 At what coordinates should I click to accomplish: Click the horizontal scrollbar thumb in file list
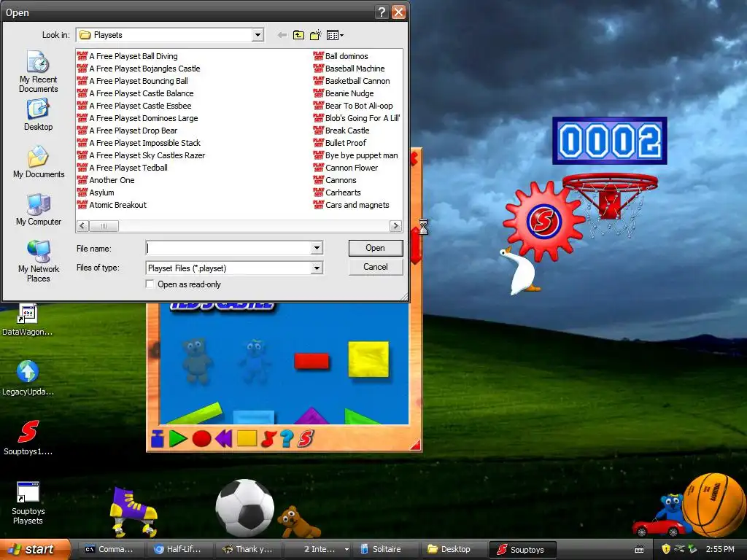[x=104, y=226]
